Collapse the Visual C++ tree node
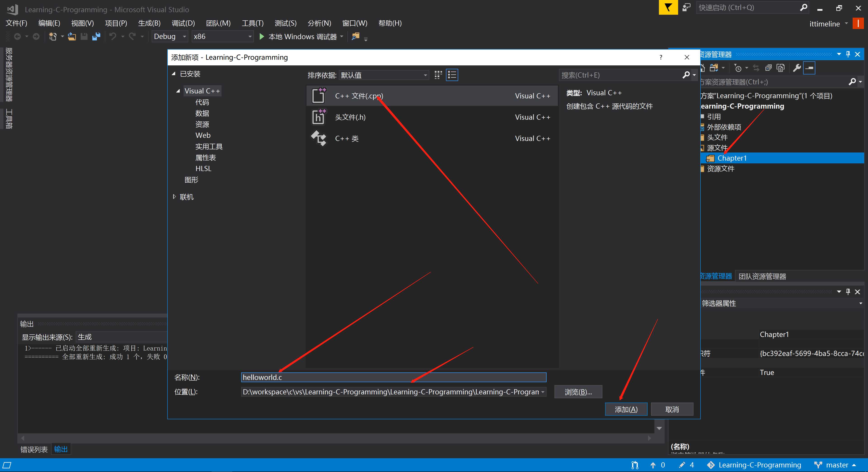The height and width of the screenshot is (472, 868). (x=178, y=91)
